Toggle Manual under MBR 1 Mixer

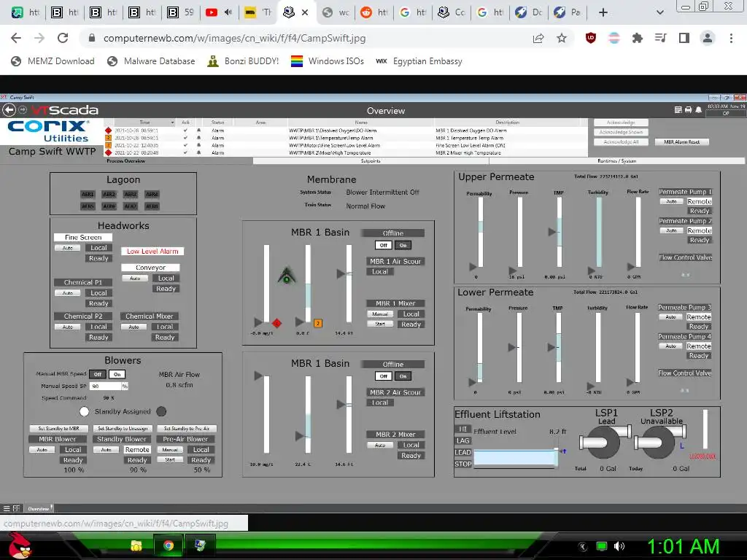pos(380,314)
